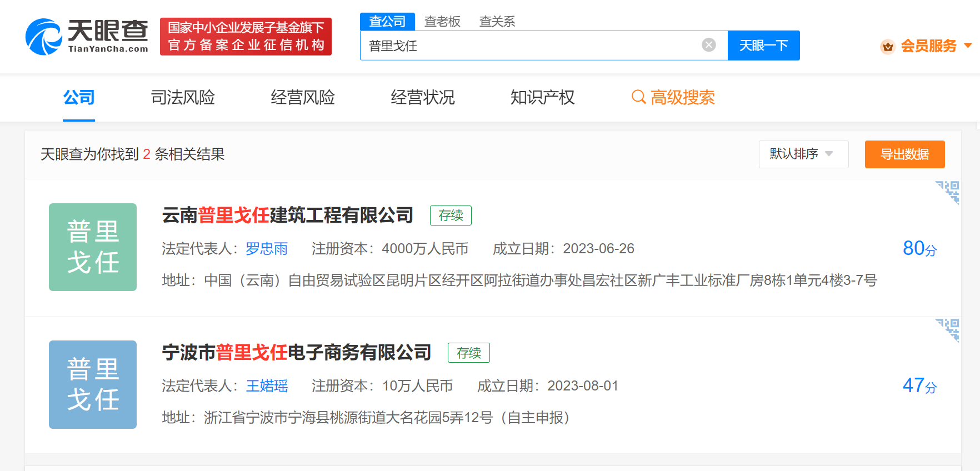The image size is (980, 471).
Task: Select the 司法风险 tab
Action: pyautogui.click(x=183, y=97)
